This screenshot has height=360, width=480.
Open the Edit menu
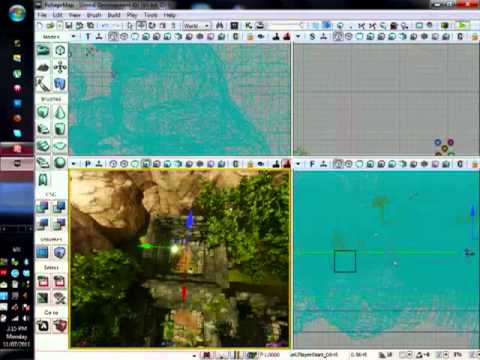[57, 15]
